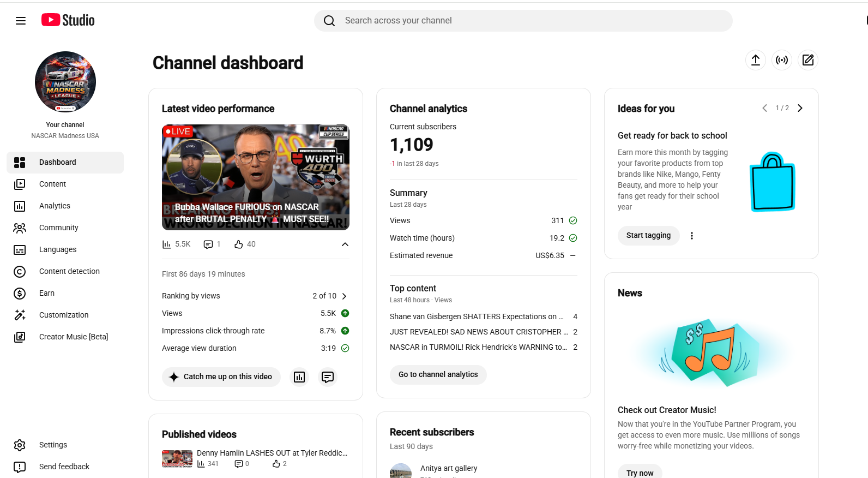Click the 5.5K views bar-chart icon
This screenshot has width=868, height=478.
point(167,244)
